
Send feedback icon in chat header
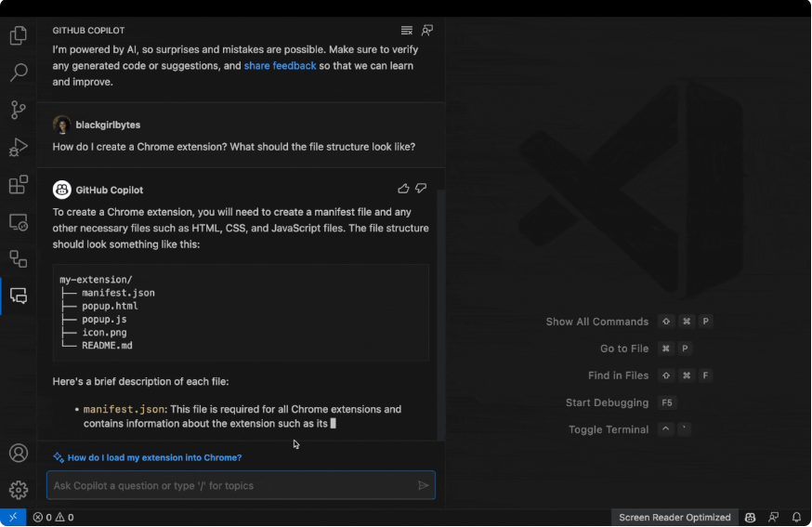[427, 31]
